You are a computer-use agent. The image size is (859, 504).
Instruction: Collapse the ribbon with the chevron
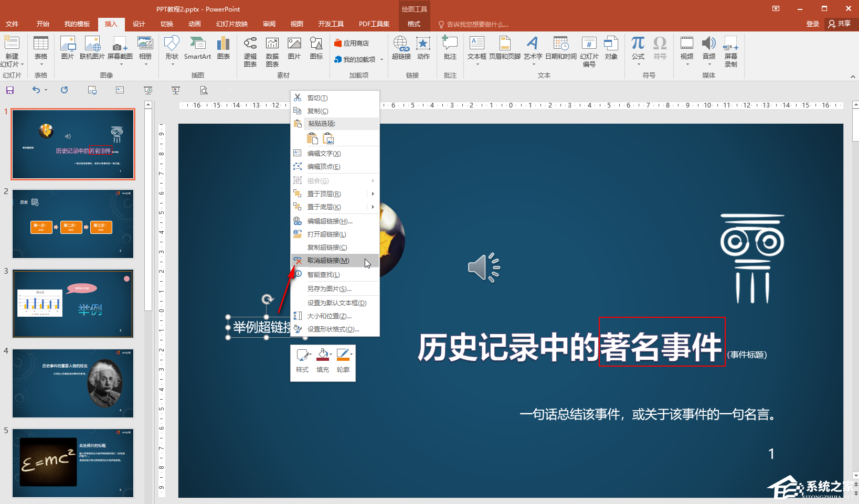(853, 77)
